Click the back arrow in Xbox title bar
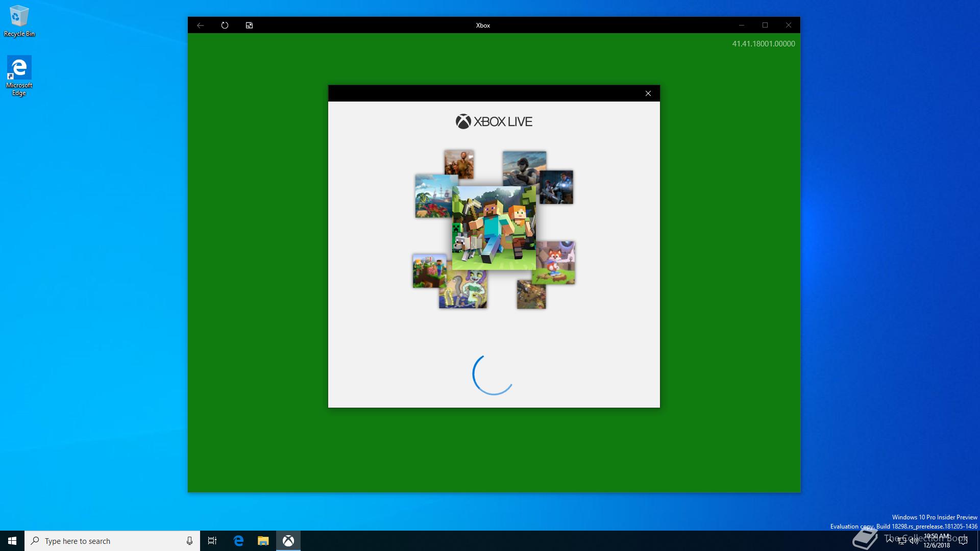The width and height of the screenshot is (980, 551). pos(201,25)
